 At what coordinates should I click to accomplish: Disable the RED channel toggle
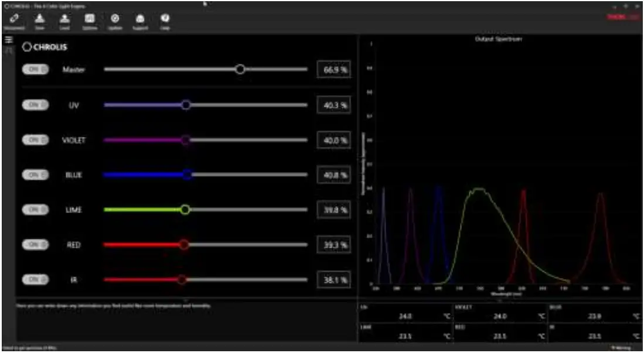click(35, 243)
